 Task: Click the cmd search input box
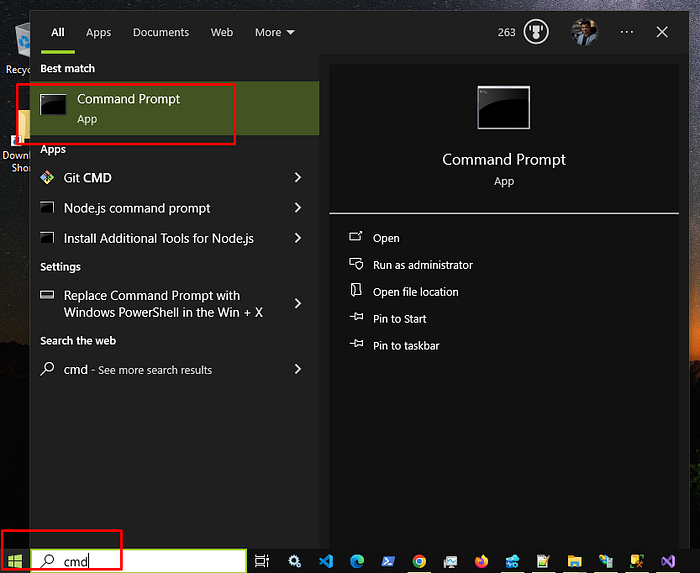[139, 561]
